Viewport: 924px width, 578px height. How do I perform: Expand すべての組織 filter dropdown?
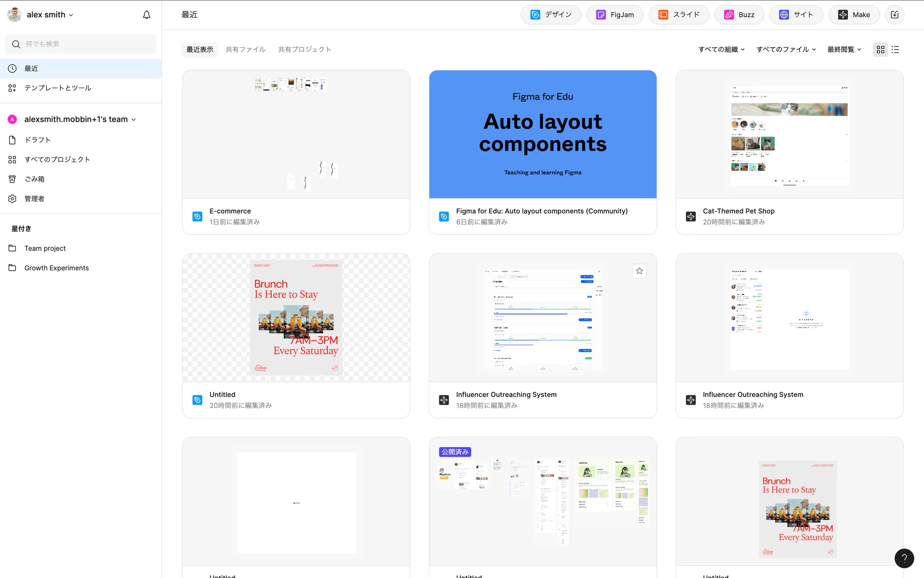coord(721,50)
